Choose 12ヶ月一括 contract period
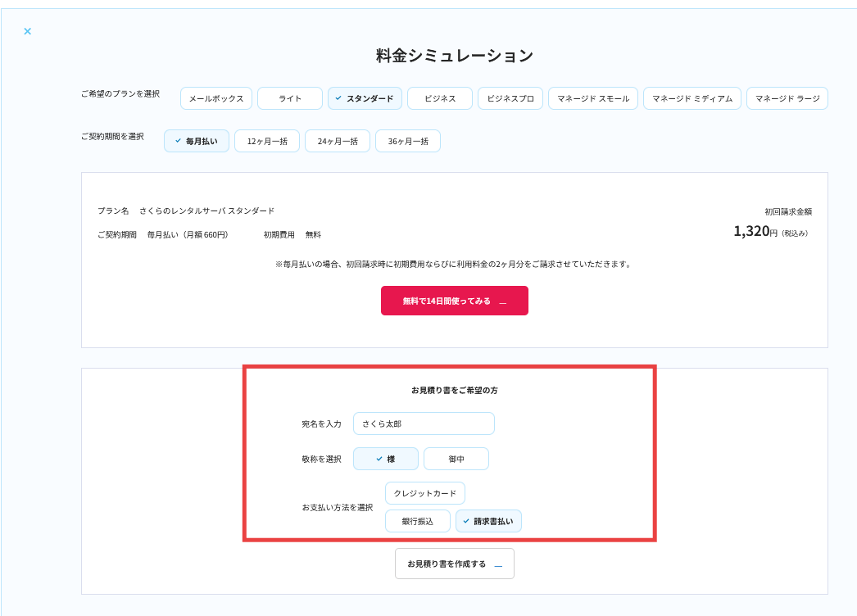This screenshot has width=857, height=616. click(267, 141)
